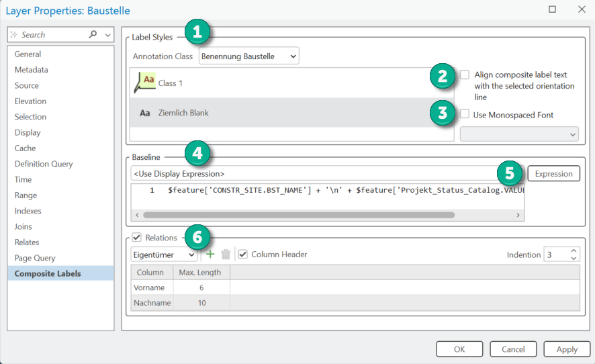Click the Expression button
This screenshot has width=595, height=364.
(x=553, y=173)
